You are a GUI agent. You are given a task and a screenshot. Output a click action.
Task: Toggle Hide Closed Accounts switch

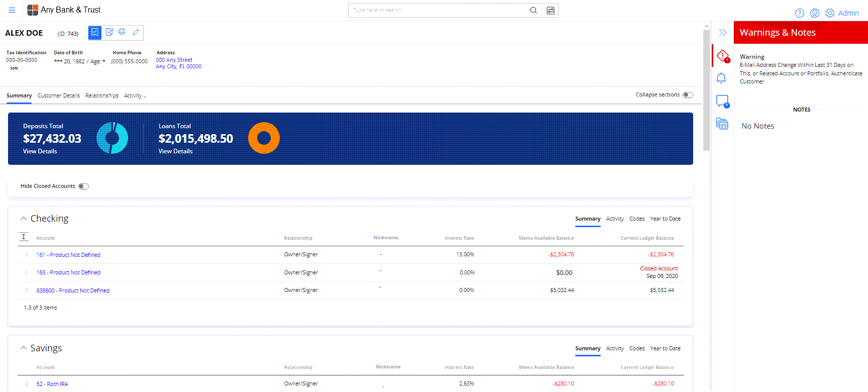pyautogui.click(x=83, y=186)
